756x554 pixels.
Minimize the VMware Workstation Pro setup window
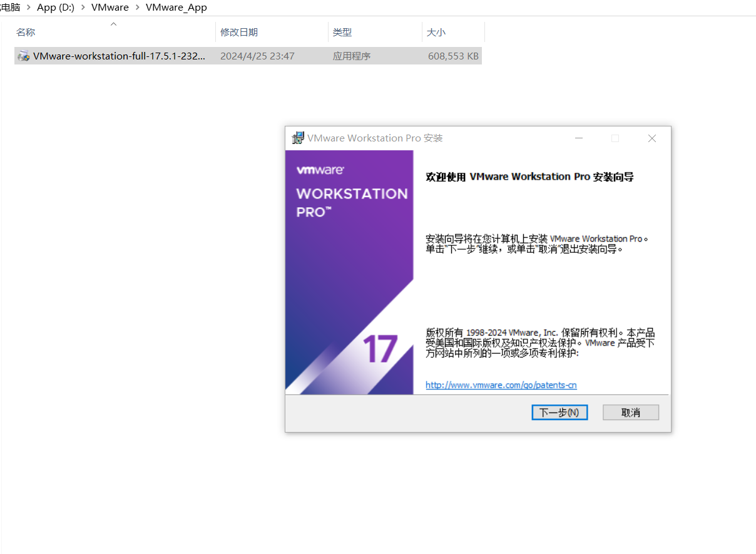point(579,138)
